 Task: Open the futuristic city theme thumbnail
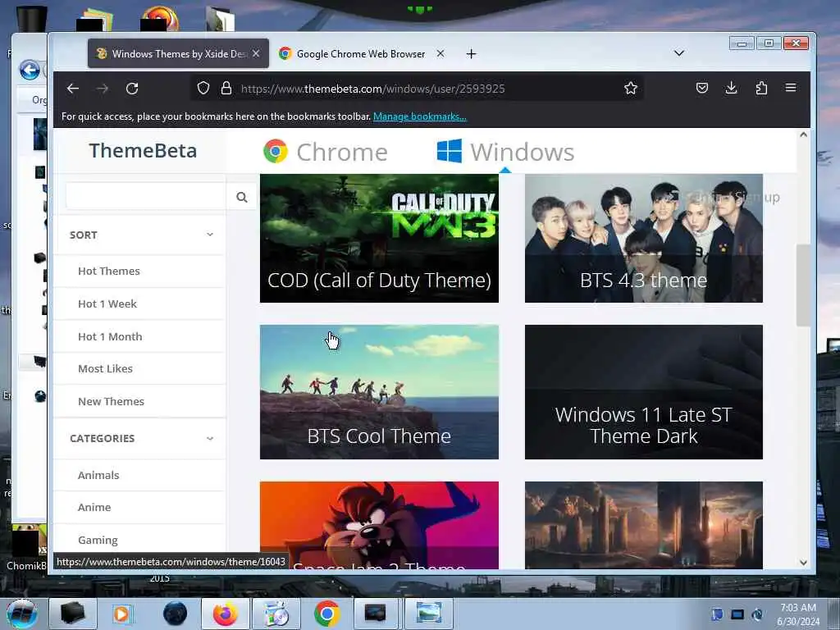[x=643, y=525]
